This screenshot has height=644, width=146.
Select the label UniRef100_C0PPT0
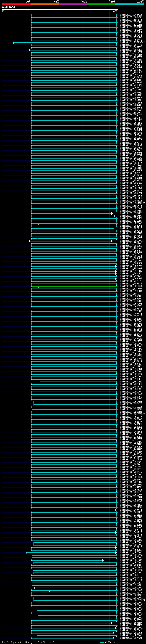click(x=131, y=48)
